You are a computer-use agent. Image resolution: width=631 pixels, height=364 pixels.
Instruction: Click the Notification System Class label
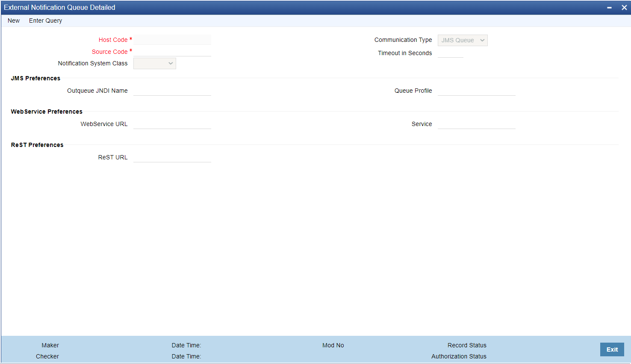(x=93, y=63)
